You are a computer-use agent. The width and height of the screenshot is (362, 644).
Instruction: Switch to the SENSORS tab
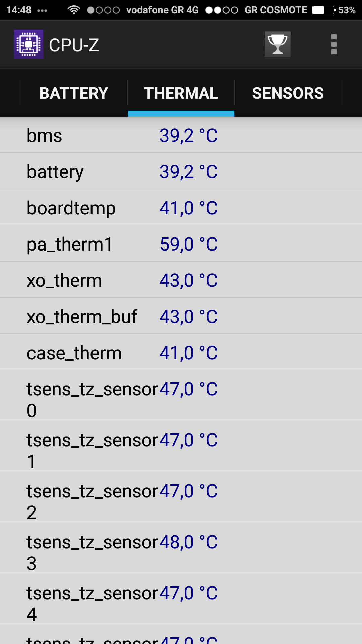[288, 93]
